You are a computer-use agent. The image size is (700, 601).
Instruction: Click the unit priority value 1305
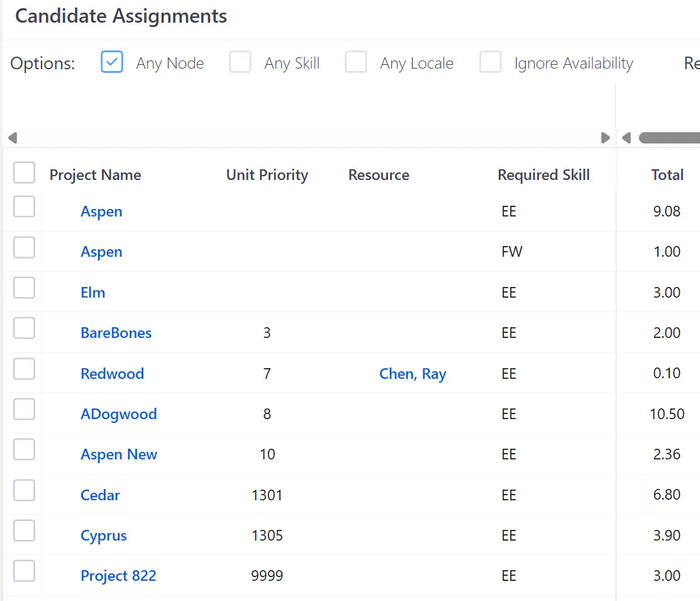(x=267, y=536)
